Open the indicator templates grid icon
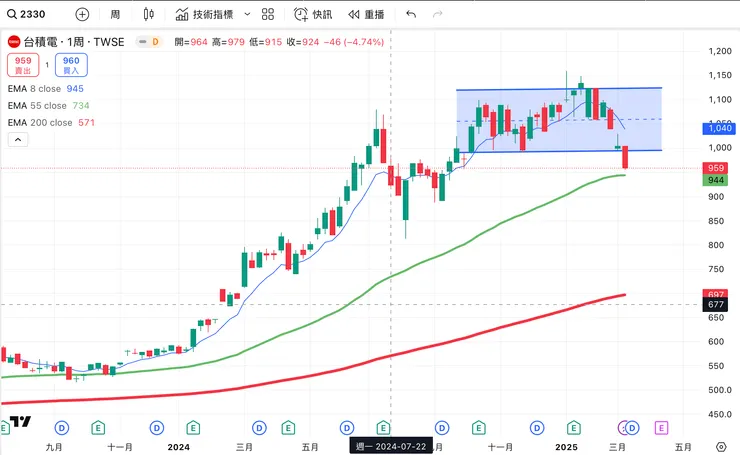740x455 pixels. tap(267, 15)
